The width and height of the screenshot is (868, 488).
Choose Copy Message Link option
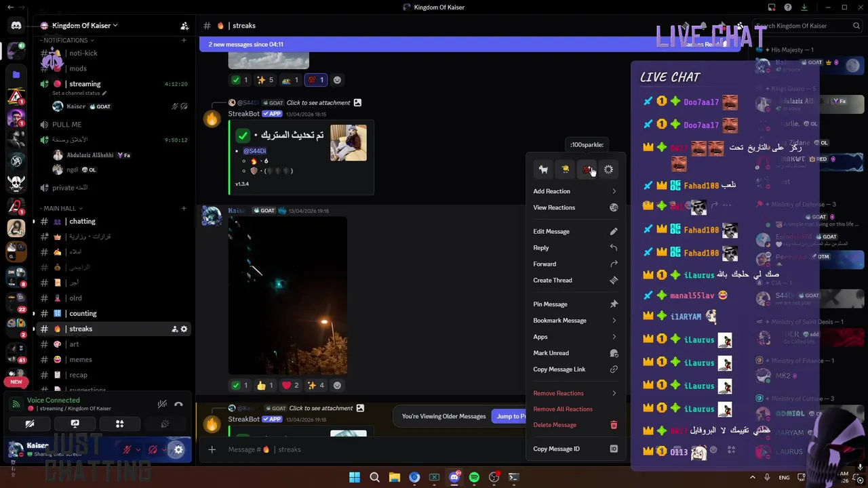575,369
